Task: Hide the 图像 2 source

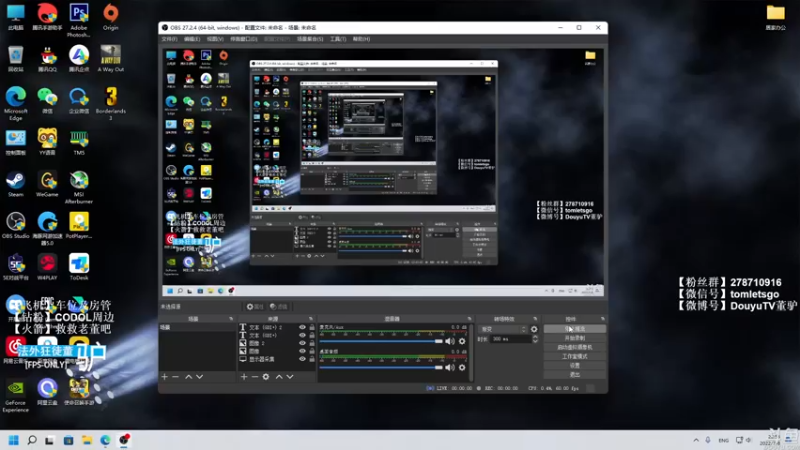Action: (x=302, y=343)
